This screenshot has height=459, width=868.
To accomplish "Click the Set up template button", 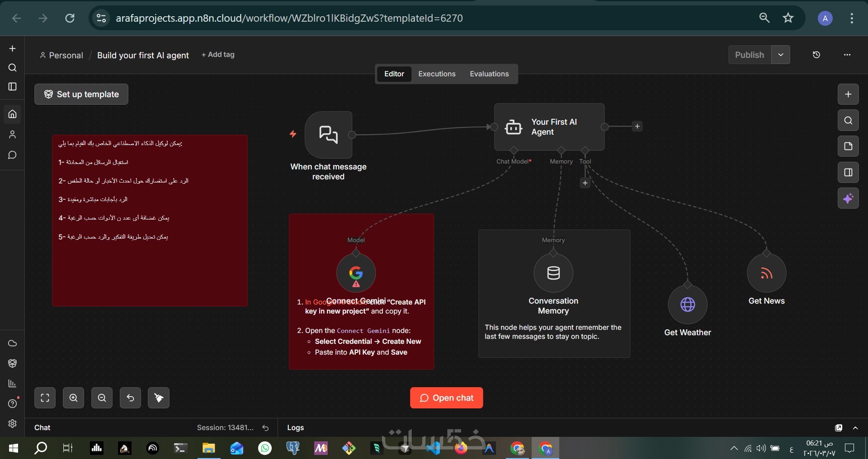I will tap(81, 94).
